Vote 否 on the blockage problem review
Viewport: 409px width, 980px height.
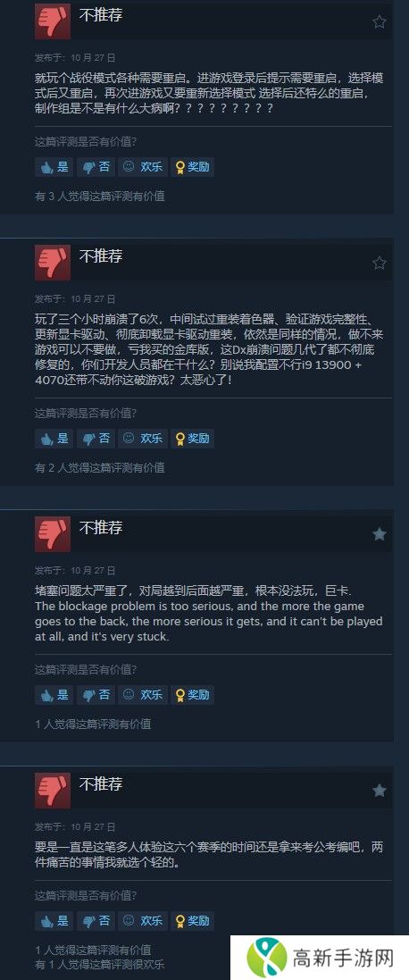pyautogui.click(x=96, y=694)
